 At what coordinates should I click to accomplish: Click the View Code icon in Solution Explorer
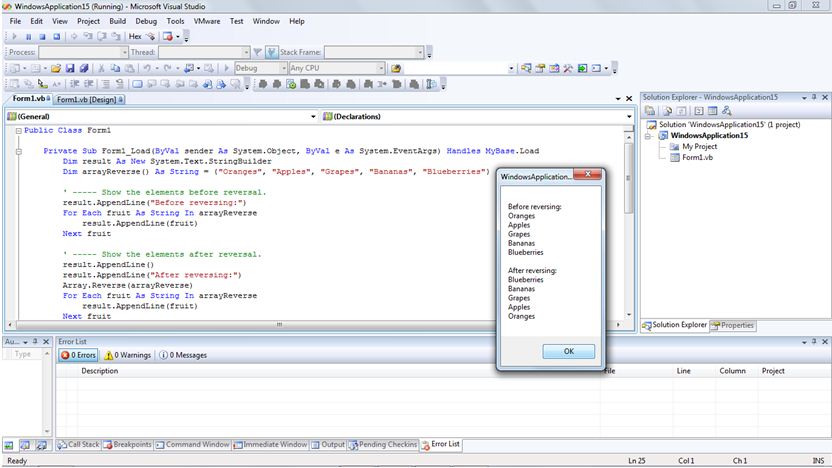[699, 111]
